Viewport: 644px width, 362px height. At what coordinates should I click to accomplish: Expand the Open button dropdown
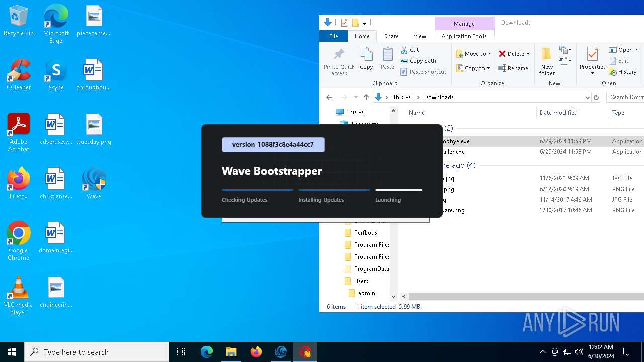(636, 50)
